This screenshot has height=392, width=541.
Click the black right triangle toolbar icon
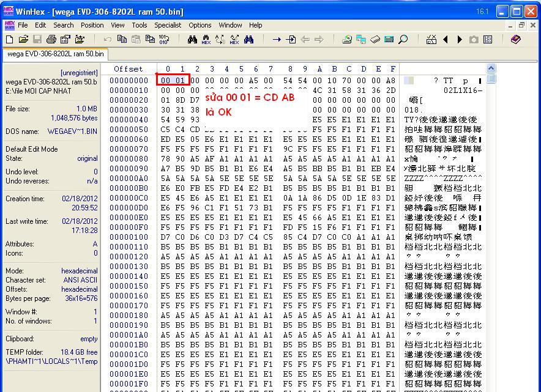coord(460,40)
